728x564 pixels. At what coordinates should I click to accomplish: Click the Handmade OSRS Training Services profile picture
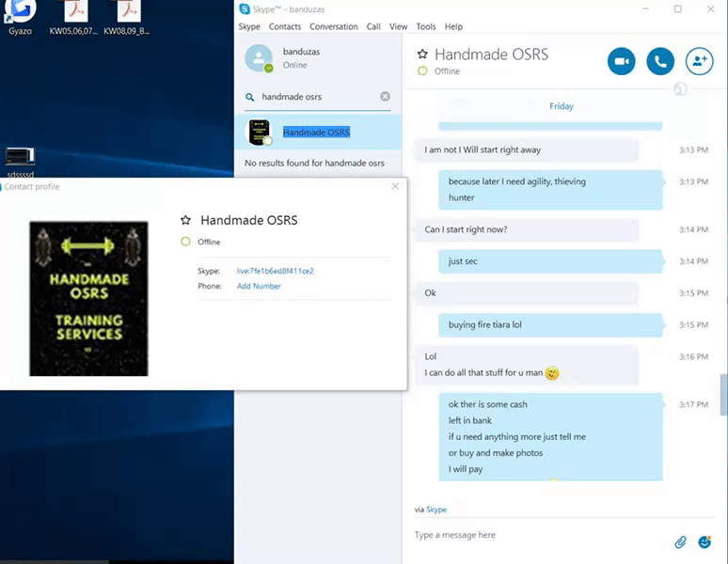point(88,299)
